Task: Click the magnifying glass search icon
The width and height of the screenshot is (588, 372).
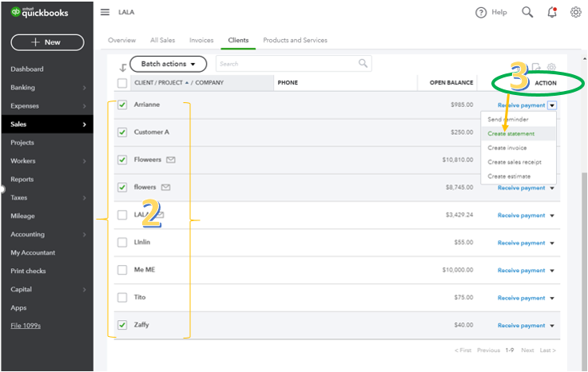Action: [527, 12]
